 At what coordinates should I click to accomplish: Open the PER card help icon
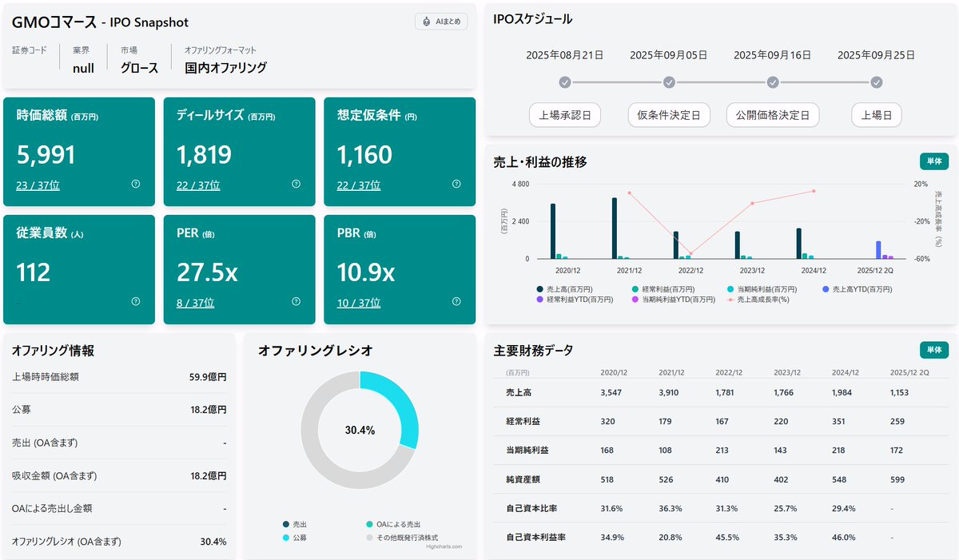296,302
